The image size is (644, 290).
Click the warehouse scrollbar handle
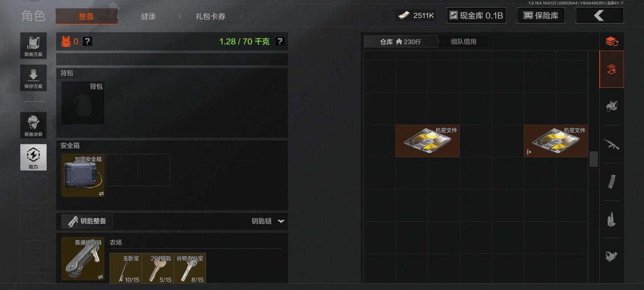point(593,159)
